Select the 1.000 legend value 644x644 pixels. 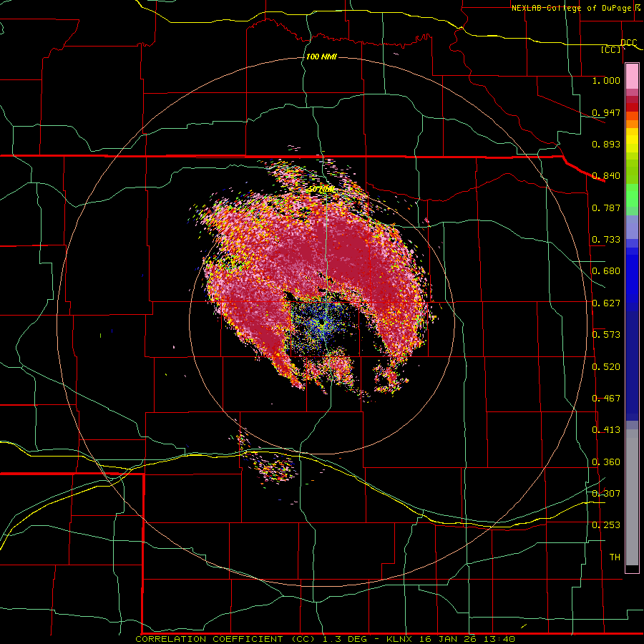606,80
